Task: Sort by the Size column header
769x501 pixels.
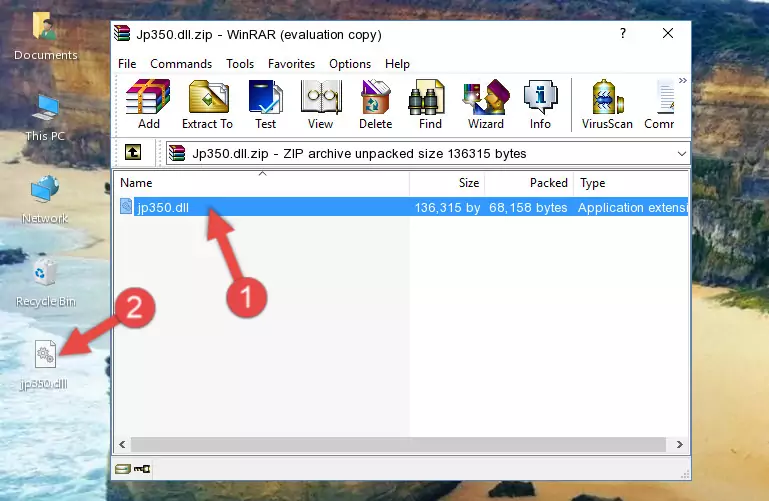Action: click(x=447, y=183)
